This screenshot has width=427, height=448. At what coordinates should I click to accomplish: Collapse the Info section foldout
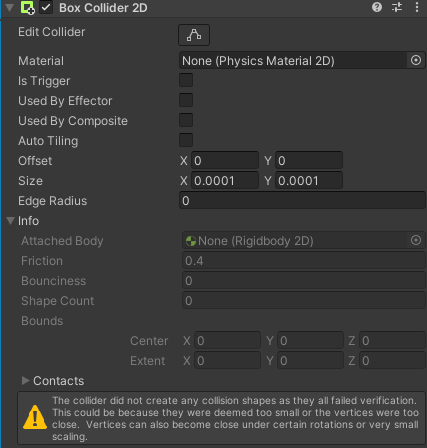(x=10, y=221)
